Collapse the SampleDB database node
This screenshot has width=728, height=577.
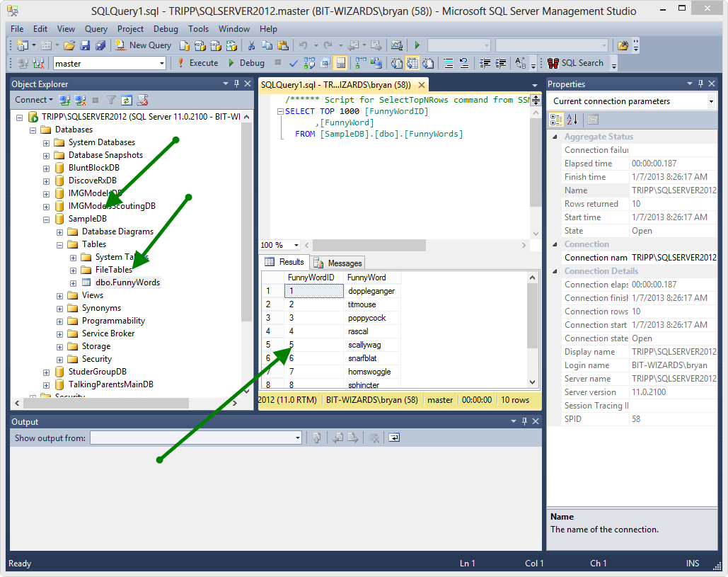47,219
